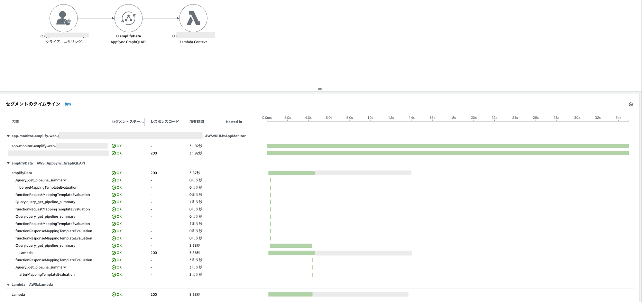644x302 pixels.
Task: Click the 10s mark on time axis
Action: [370, 118]
